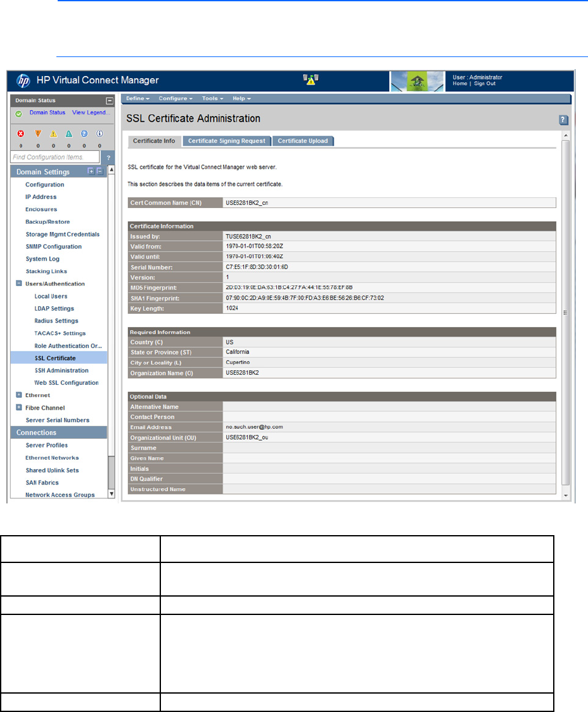Open Radius Settings
588x712 pixels.
[x=56, y=321]
